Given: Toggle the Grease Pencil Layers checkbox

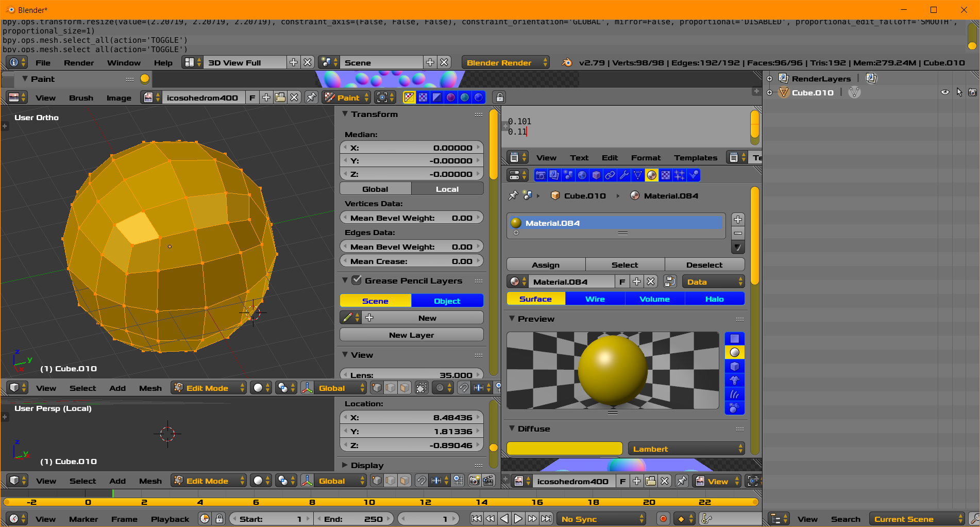Looking at the screenshot, I should click(357, 281).
